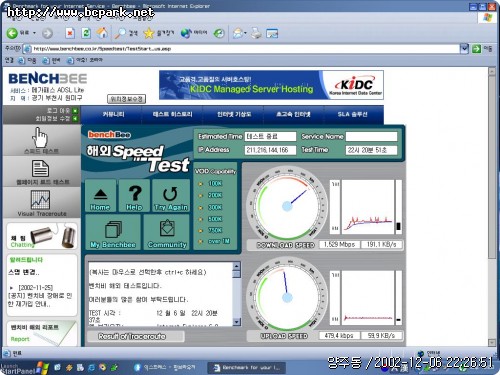Open the Community tile

tap(167, 232)
